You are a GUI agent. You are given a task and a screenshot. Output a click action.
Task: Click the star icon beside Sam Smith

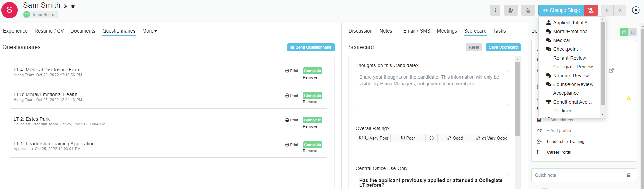point(73,6)
